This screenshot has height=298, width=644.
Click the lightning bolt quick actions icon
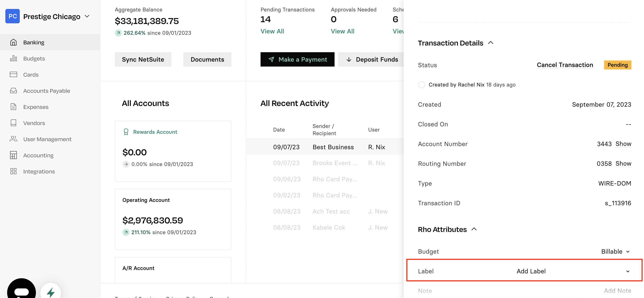(51, 291)
